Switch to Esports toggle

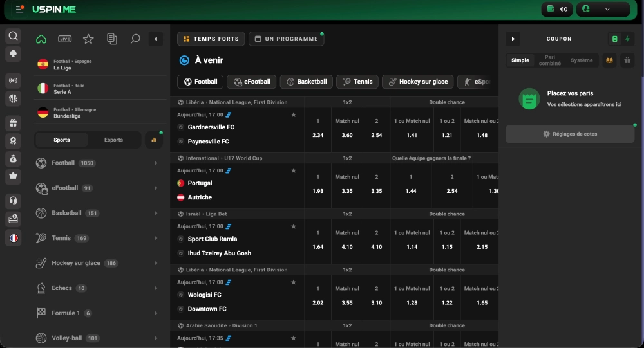tap(113, 140)
